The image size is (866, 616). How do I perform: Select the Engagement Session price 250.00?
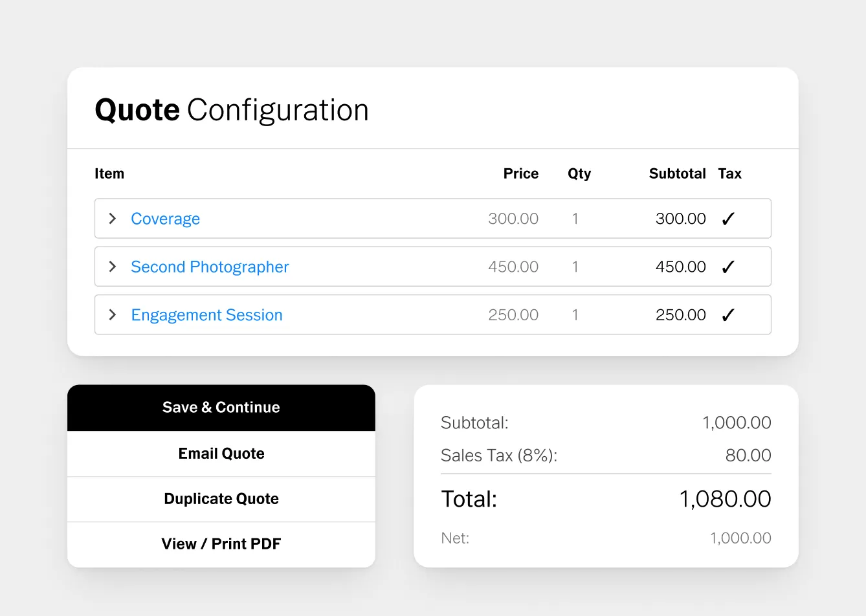(513, 315)
